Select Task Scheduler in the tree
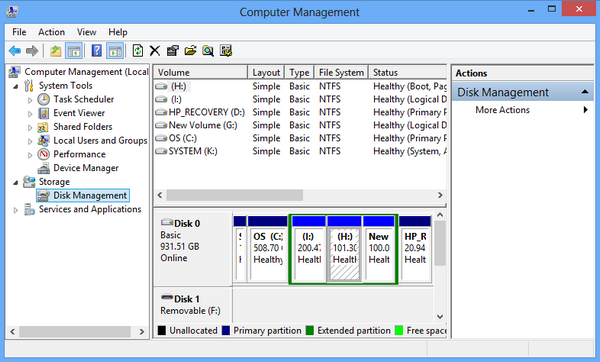The width and height of the screenshot is (600, 362). (x=83, y=99)
